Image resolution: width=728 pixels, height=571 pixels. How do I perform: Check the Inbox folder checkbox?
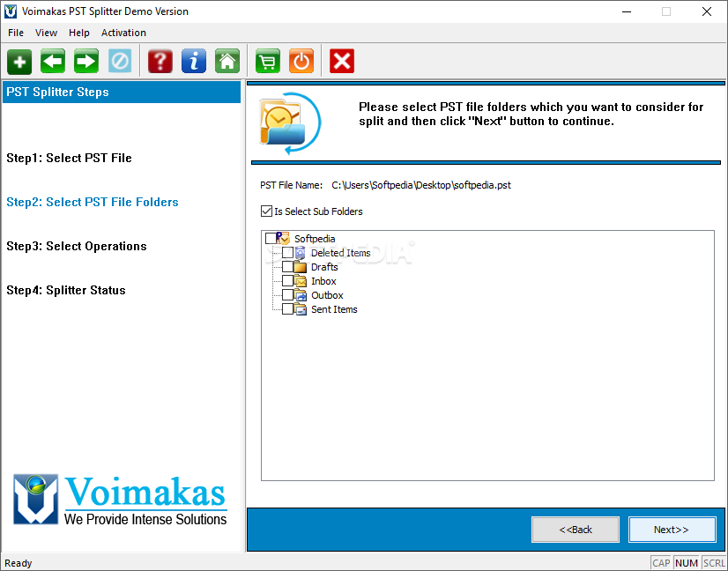point(287,281)
